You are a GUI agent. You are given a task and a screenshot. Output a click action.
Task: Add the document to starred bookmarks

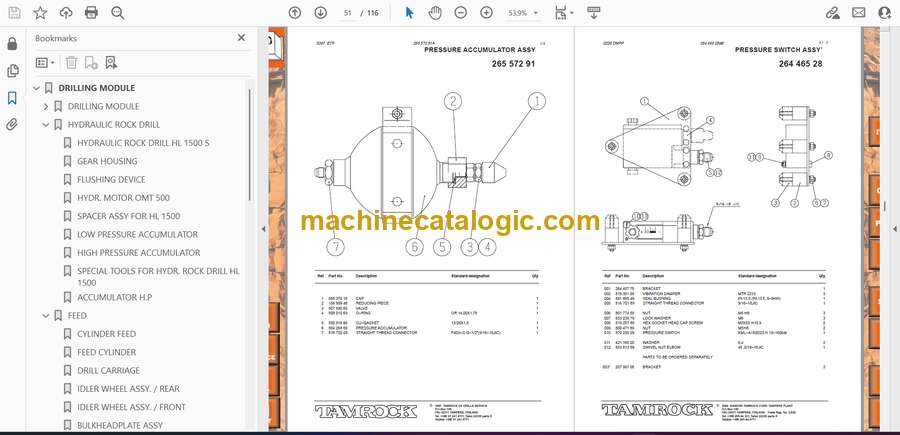40,13
